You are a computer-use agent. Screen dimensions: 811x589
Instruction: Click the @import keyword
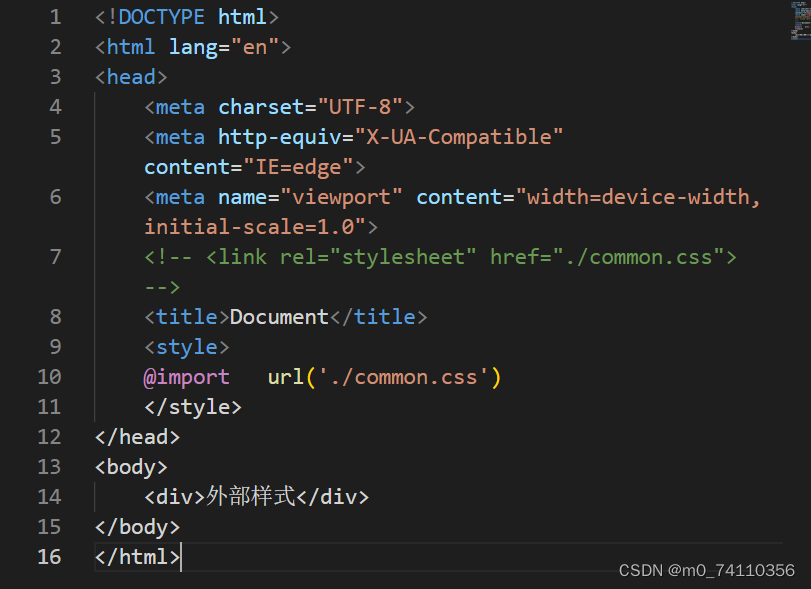pyautogui.click(x=187, y=377)
